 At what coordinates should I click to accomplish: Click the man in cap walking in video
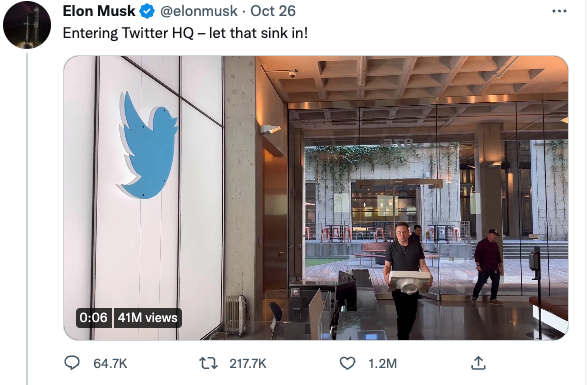[x=487, y=266]
